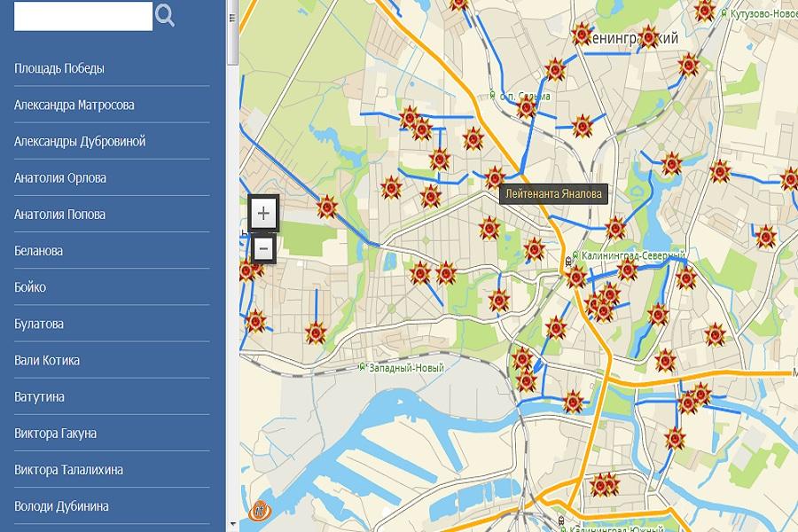Click star marker left of Кутузово-Новое label

(705, 11)
